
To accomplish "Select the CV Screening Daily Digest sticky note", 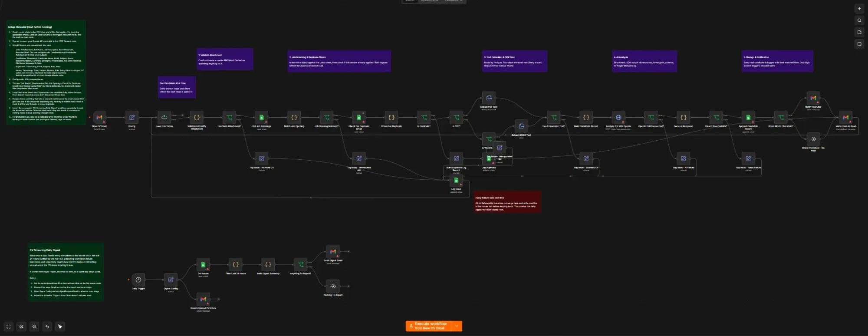I will 66,272.
